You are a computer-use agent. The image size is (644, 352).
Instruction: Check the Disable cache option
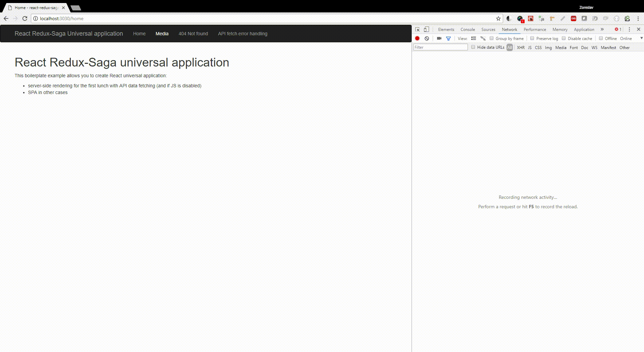pos(564,38)
